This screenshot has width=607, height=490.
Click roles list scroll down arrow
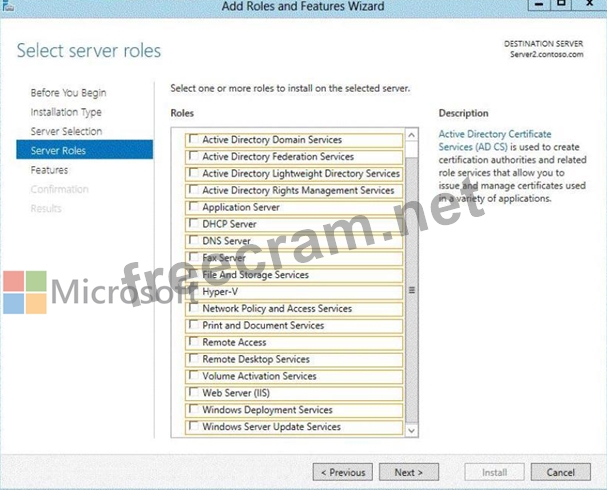tap(412, 430)
